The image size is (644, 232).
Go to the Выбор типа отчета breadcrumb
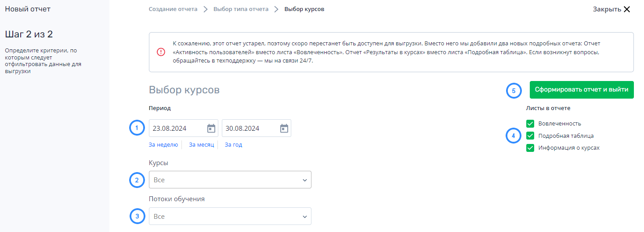(x=241, y=9)
